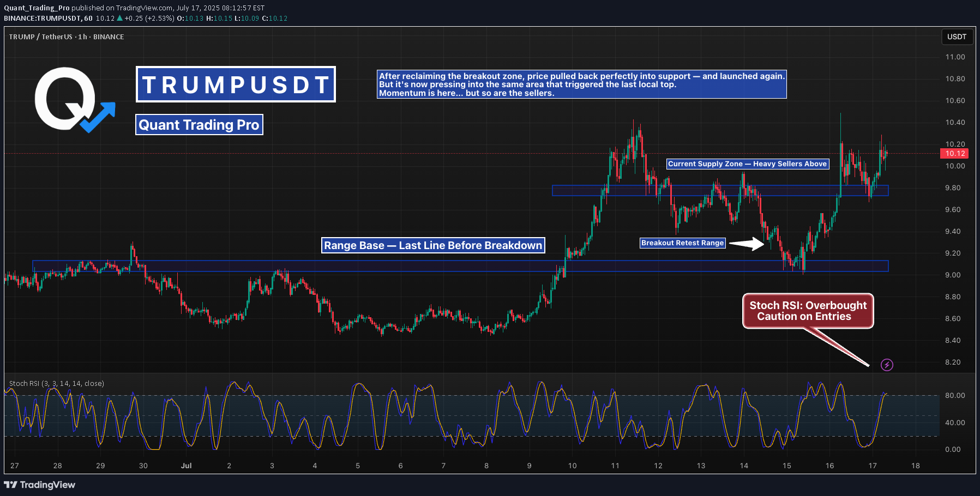Click the USDT currency button
This screenshot has height=496, width=980.
pyautogui.click(x=957, y=37)
